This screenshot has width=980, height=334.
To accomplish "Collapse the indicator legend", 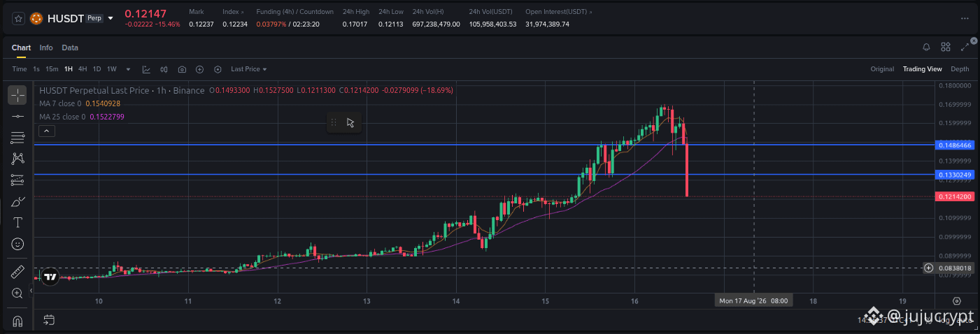I will point(45,131).
